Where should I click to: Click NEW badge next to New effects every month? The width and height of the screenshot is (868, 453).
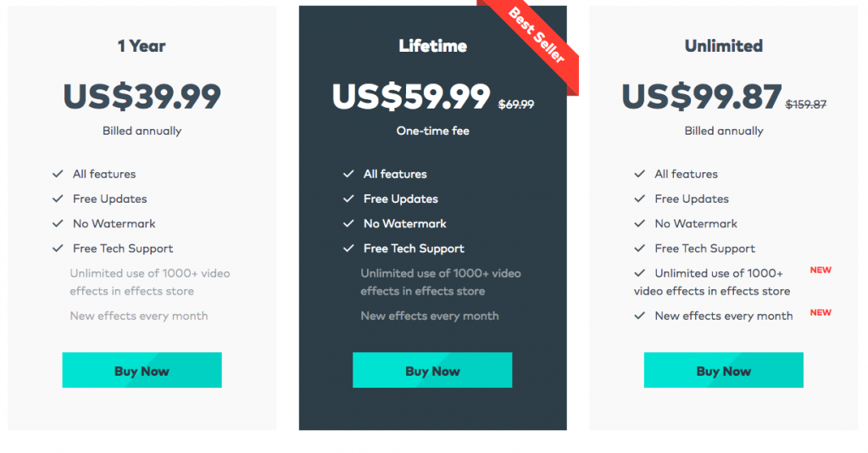[x=821, y=312]
